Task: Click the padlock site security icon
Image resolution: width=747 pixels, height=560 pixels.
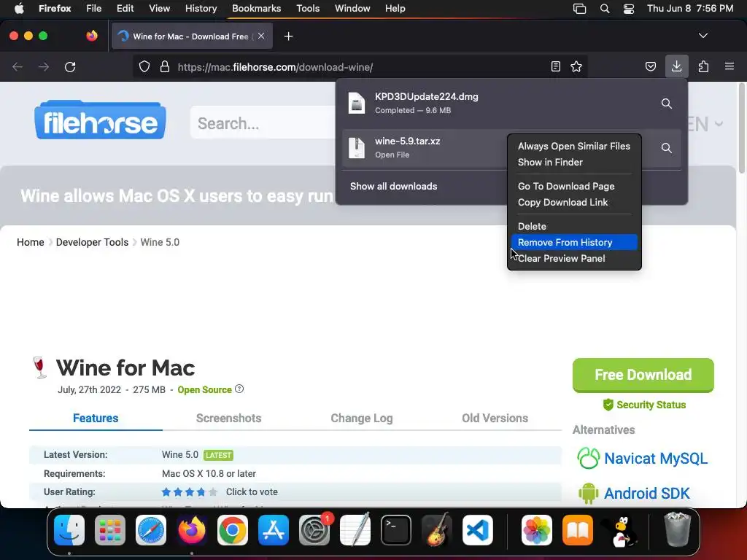Action: click(x=165, y=66)
